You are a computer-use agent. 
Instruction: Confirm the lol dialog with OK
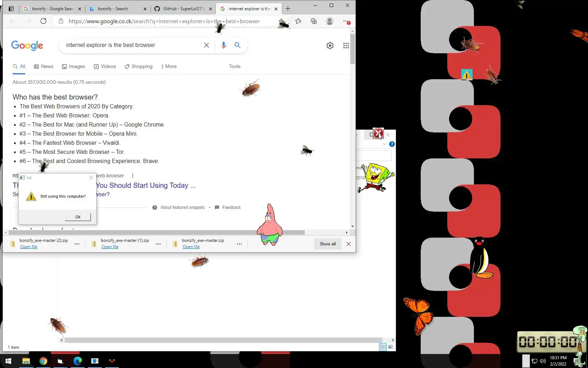pos(78,217)
